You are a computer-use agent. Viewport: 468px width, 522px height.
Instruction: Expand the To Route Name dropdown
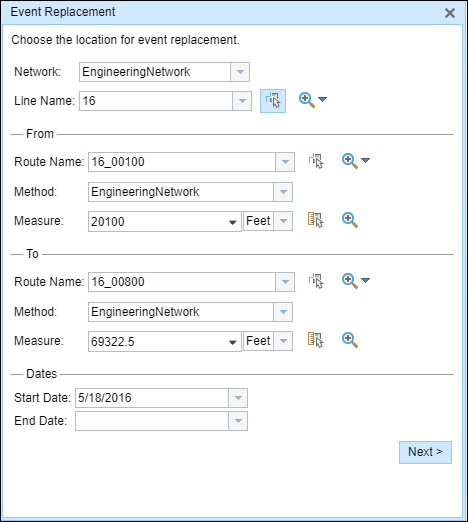click(x=285, y=282)
